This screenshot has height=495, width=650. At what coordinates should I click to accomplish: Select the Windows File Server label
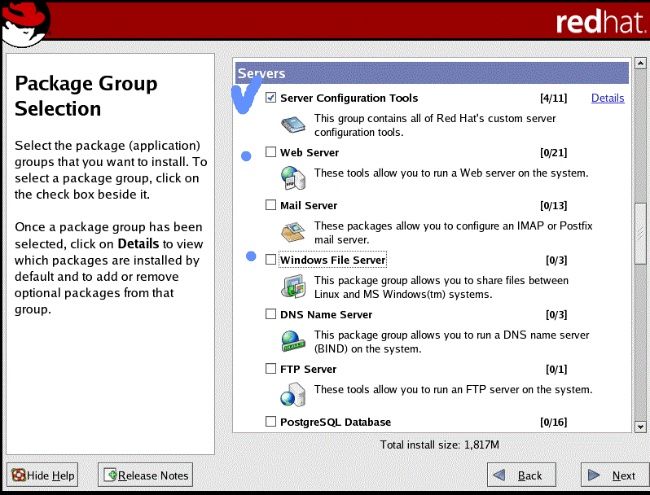pos(332,260)
